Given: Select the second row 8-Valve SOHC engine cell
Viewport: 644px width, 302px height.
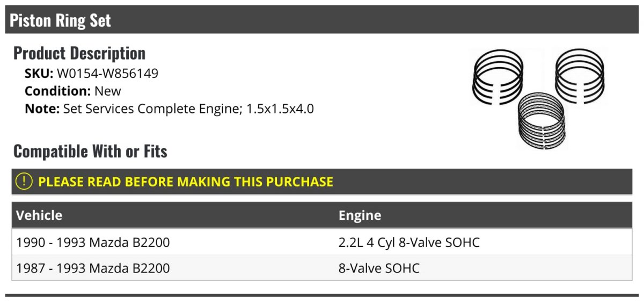Looking at the screenshot, I should (379, 268).
